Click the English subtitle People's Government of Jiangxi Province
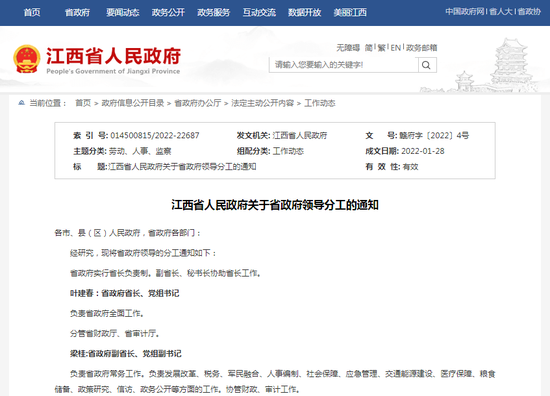Image resolution: width=550 pixels, height=396 pixels. click(x=113, y=71)
